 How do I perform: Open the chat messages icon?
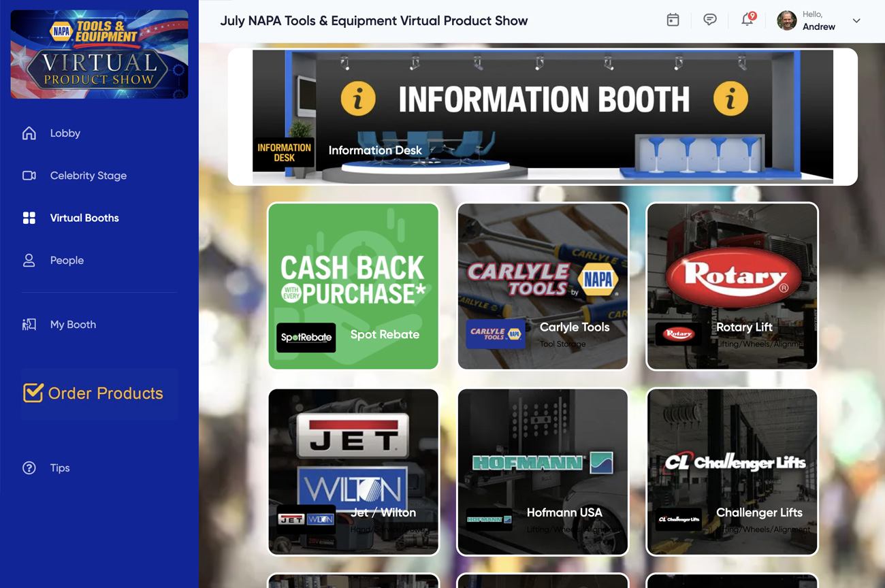point(709,20)
